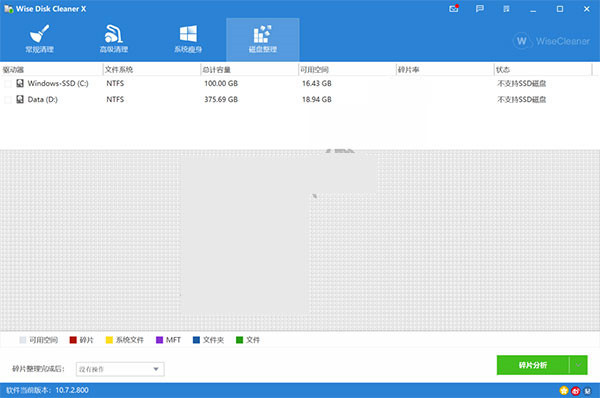Click the blue 文件夹 legend swatch
The height and width of the screenshot is (398, 600).
tap(196, 340)
